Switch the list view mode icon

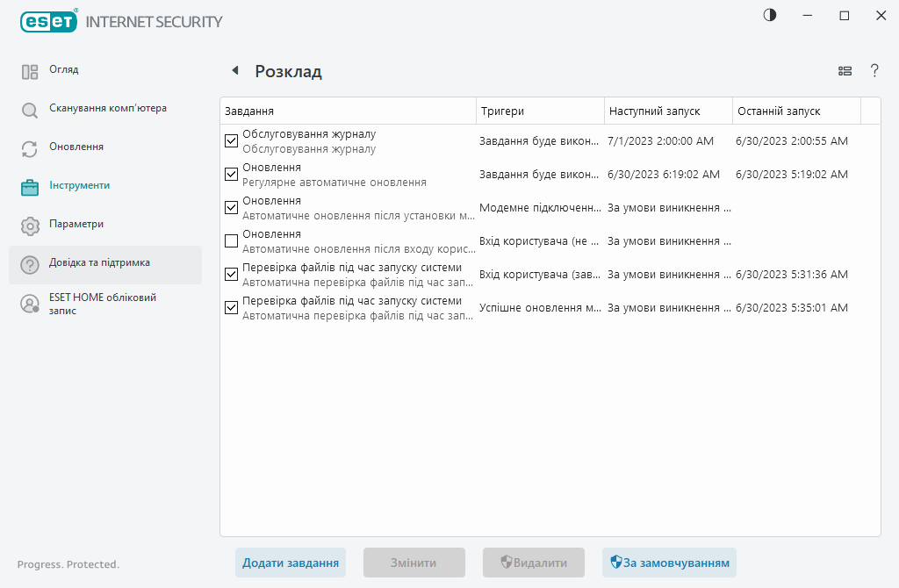click(845, 71)
